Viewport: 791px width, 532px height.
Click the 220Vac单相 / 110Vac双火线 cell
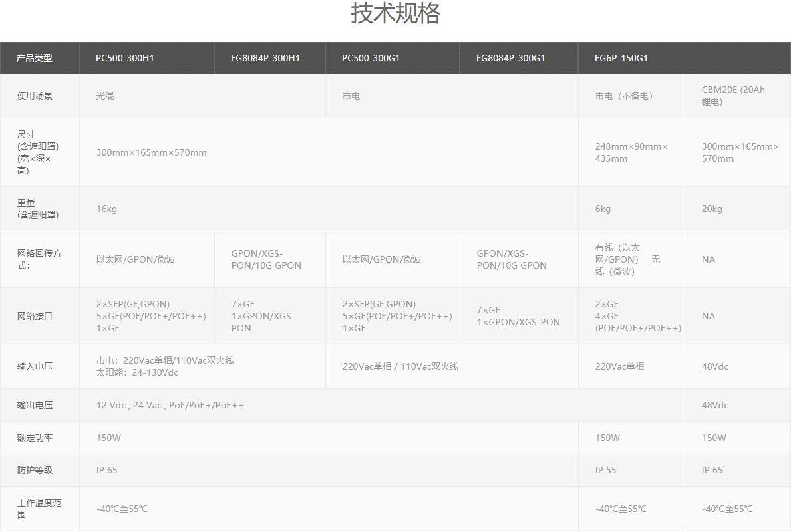click(452, 366)
